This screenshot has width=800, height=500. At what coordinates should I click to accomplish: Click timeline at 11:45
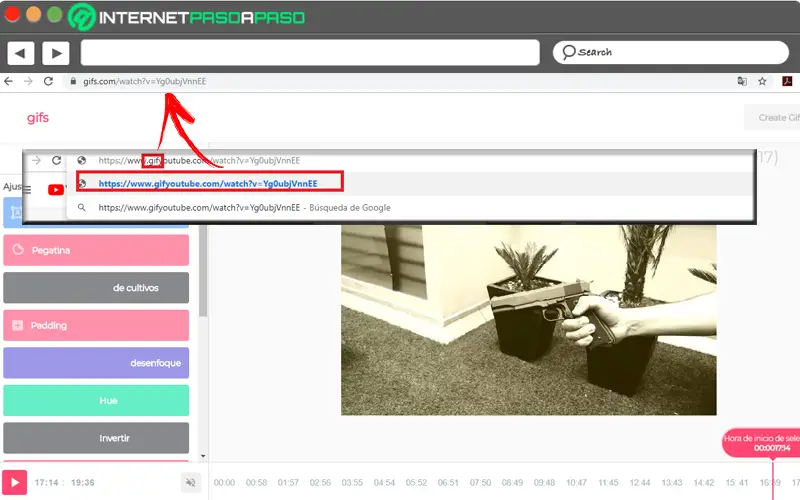click(x=608, y=483)
